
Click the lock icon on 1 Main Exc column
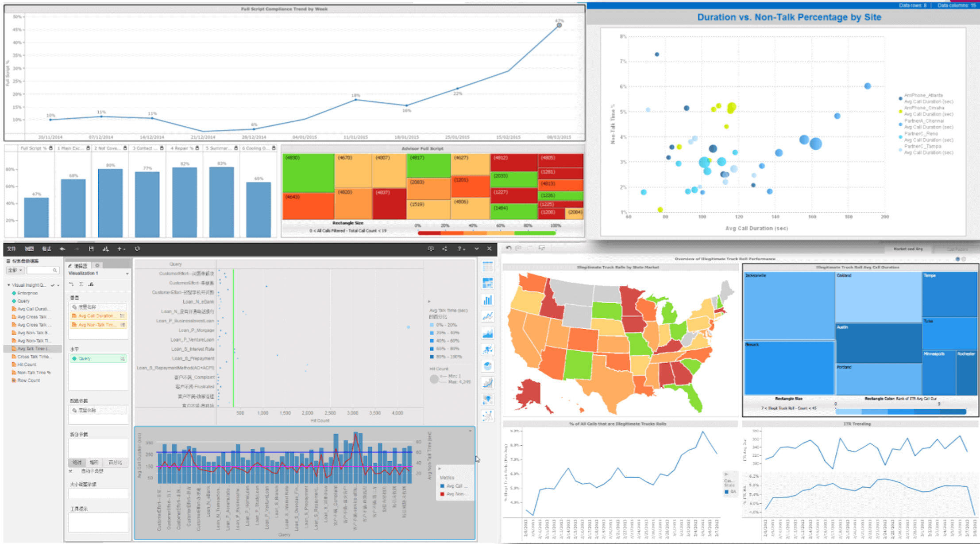[88, 148]
